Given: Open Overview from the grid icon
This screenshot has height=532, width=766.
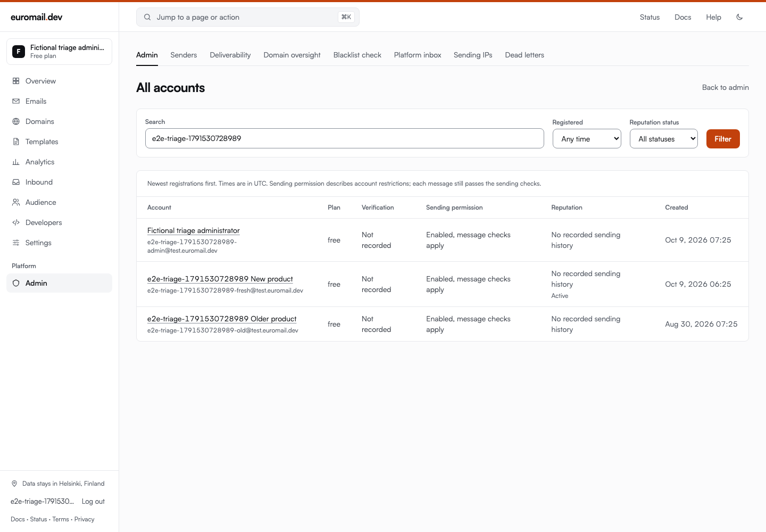Looking at the screenshot, I should tap(16, 81).
